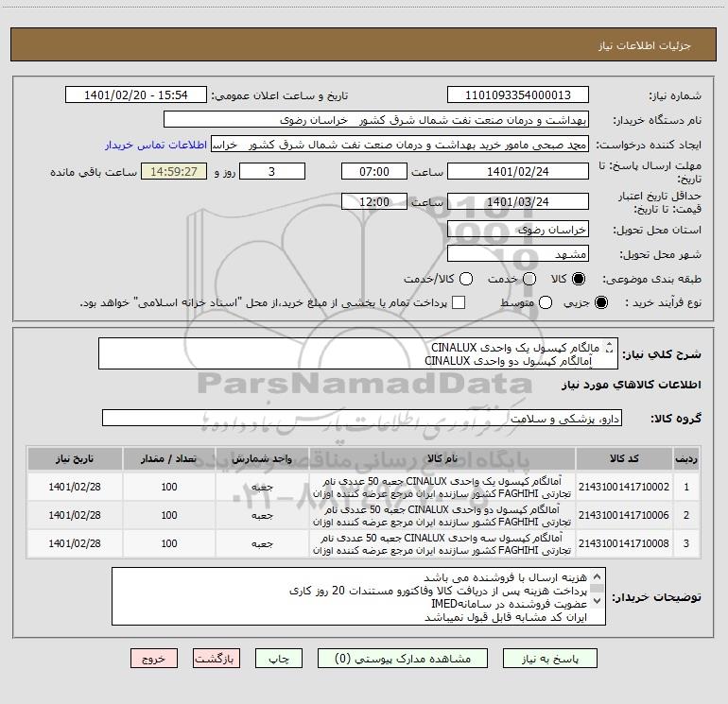Select the کالا radio button
728x704 pixels.
579,279
